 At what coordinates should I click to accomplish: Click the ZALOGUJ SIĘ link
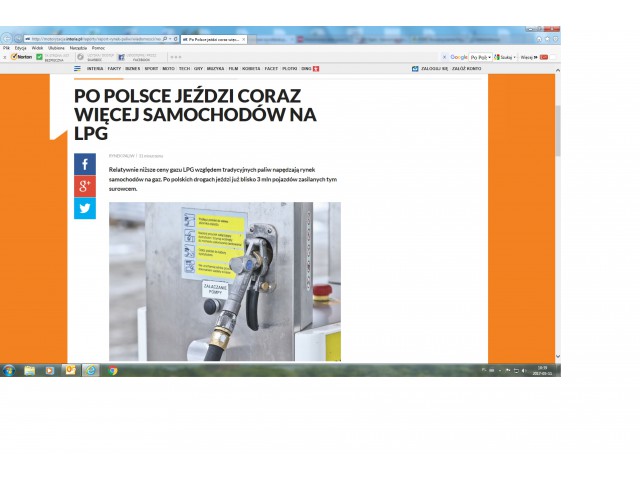tap(437, 69)
